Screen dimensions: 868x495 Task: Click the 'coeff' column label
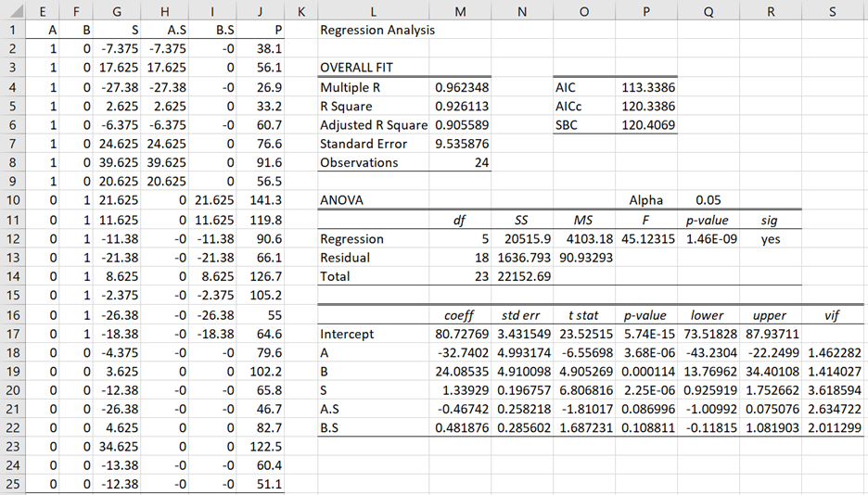(x=459, y=315)
